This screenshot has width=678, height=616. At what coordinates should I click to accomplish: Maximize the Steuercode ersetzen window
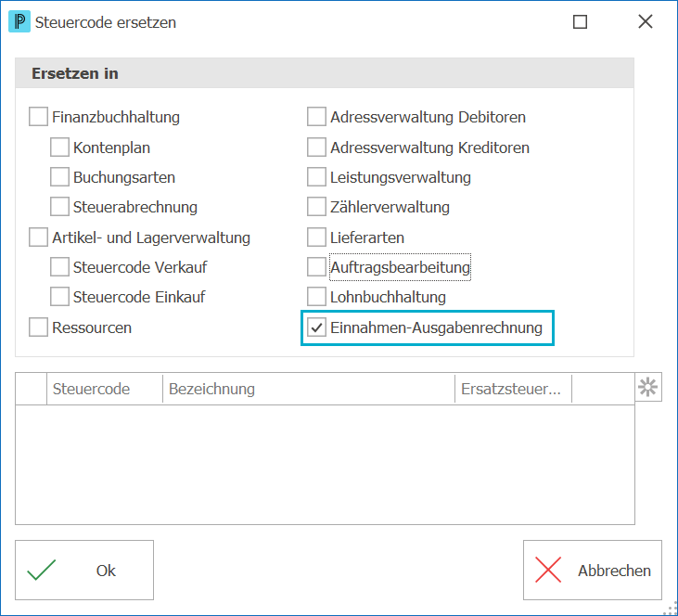point(580,21)
